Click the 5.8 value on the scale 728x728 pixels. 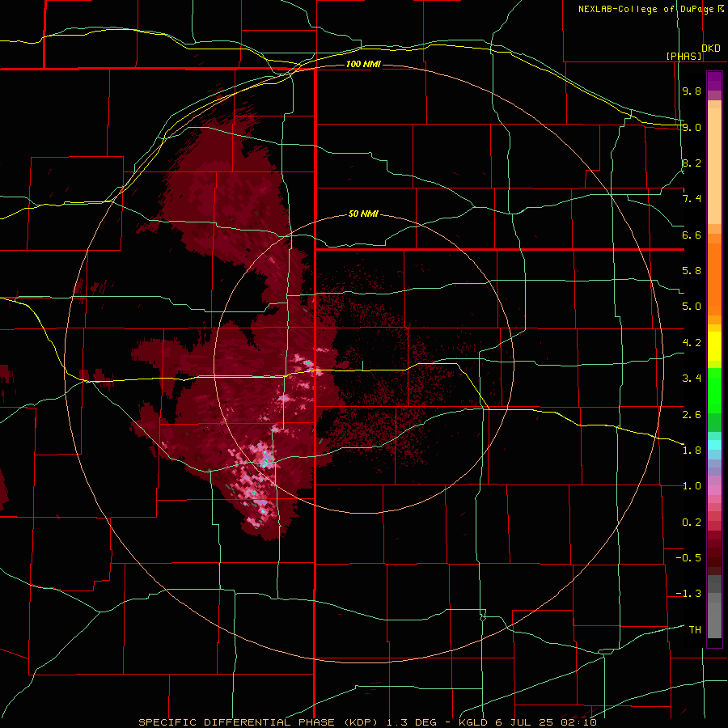(x=692, y=271)
